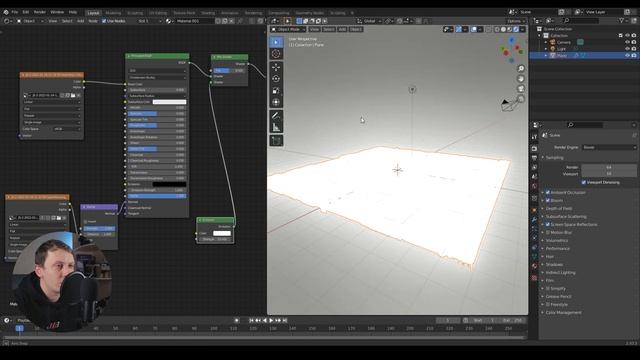Click the Emission node white color swatch

pyautogui.click(x=222, y=233)
